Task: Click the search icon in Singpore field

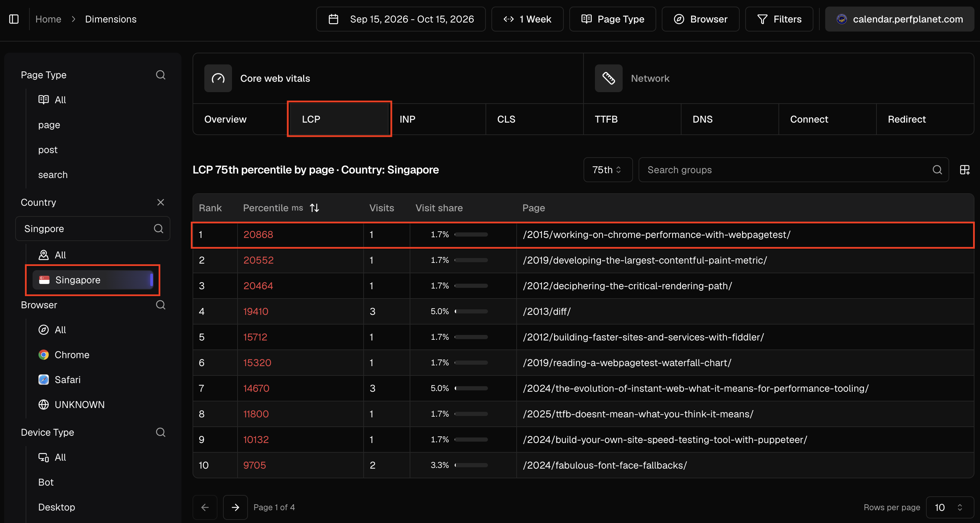Action: tap(158, 228)
